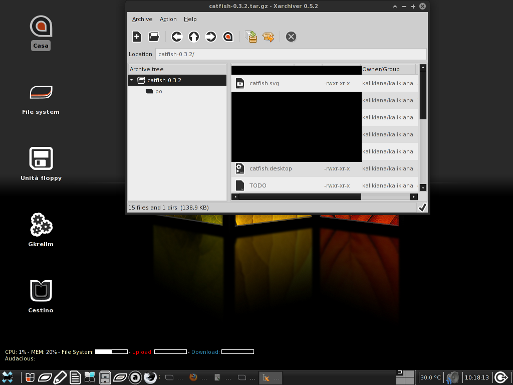This screenshot has height=385, width=513.
Task: Click the Owner/Group column header
Action: tap(388, 69)
